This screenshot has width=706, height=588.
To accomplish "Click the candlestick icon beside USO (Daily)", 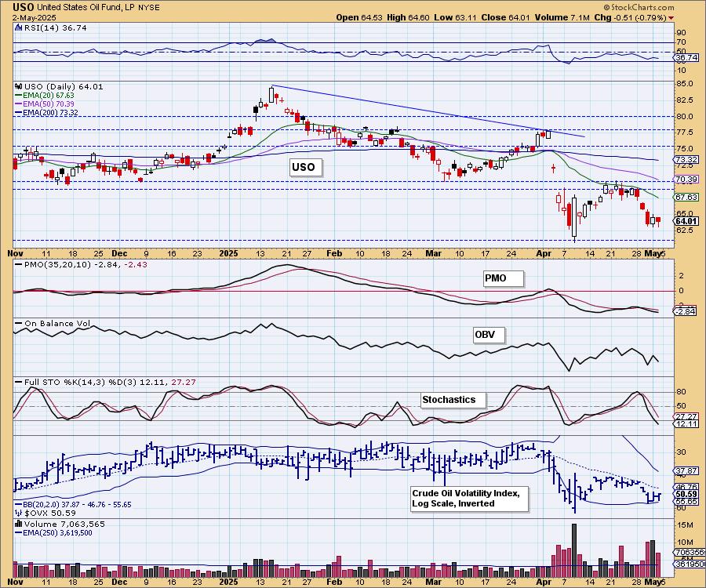I will 19,86.
